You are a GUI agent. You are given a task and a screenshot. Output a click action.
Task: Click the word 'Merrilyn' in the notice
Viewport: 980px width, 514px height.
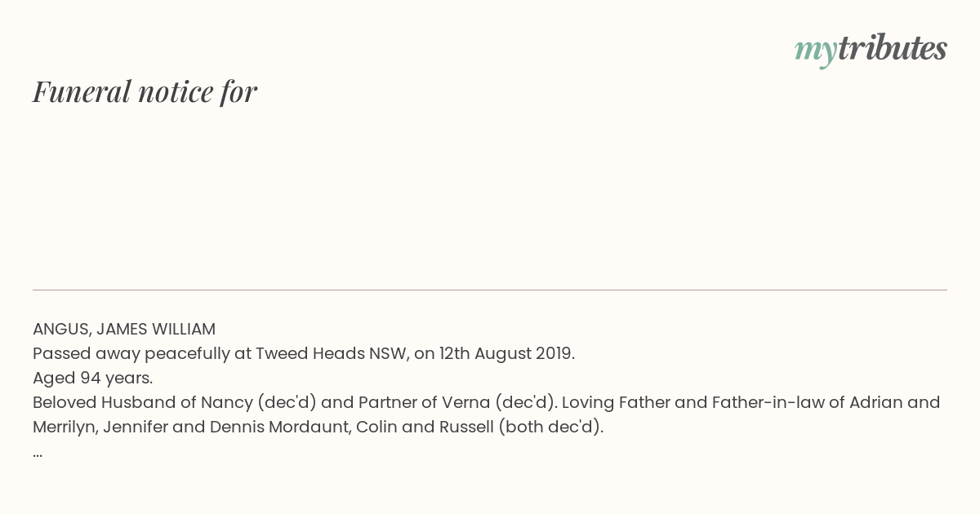(x=65, y=428)
